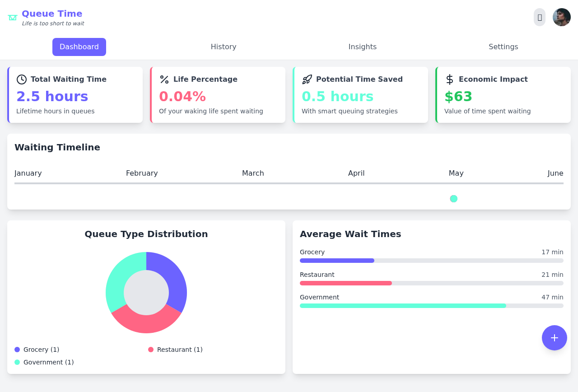Click the Queue Time envelope logo icon
Viewport: 578px width, 392px height.
(12, 18)
